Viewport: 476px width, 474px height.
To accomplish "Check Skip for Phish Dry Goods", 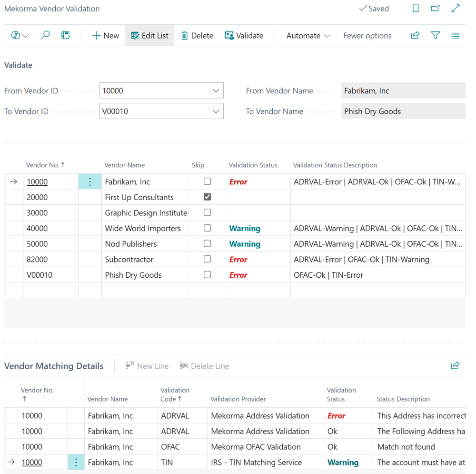I will (208, 275).
